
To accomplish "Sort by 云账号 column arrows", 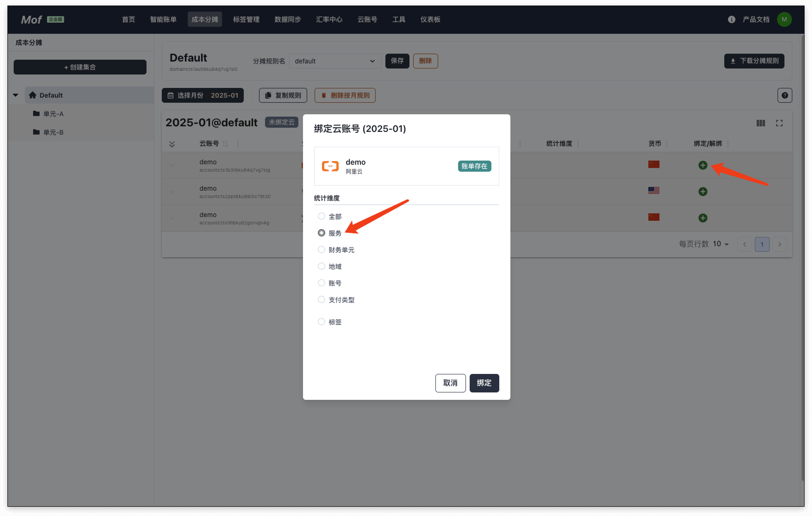I will (x=225, y=144).
